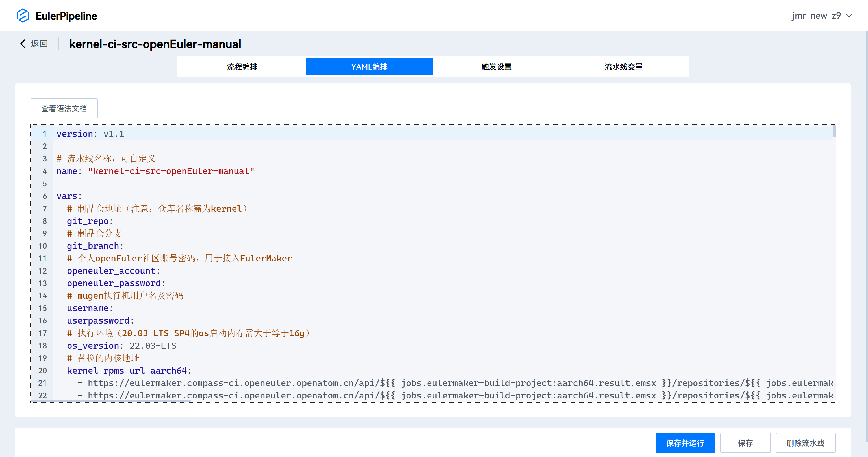This screenshot has height=457, width=868.
Task: Switch to the 流程编排 tab
Action: [x=242, y=66]
